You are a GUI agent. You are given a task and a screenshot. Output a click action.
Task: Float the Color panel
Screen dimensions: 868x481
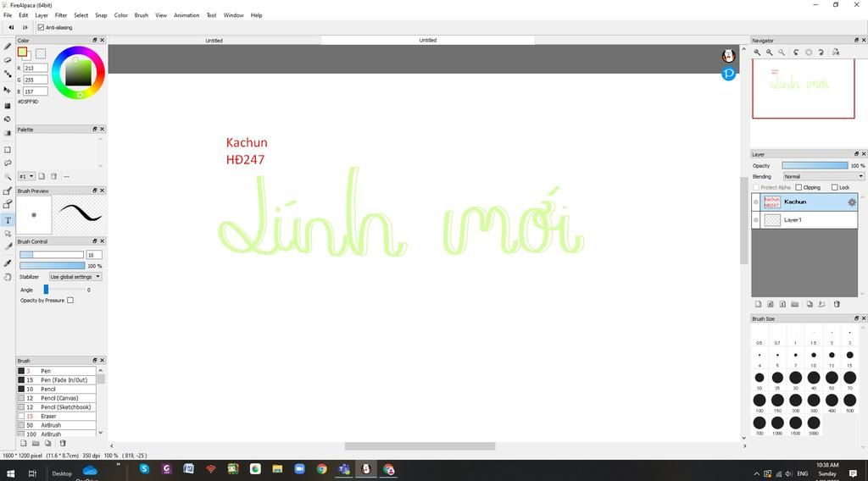point(95,41)
